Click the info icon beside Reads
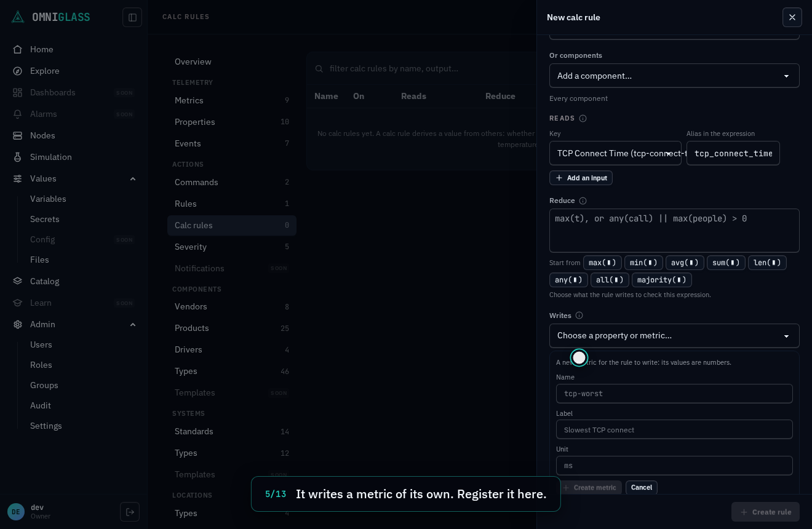The height and width of the screenshot is (529, 812). click(x=583, y=118)
